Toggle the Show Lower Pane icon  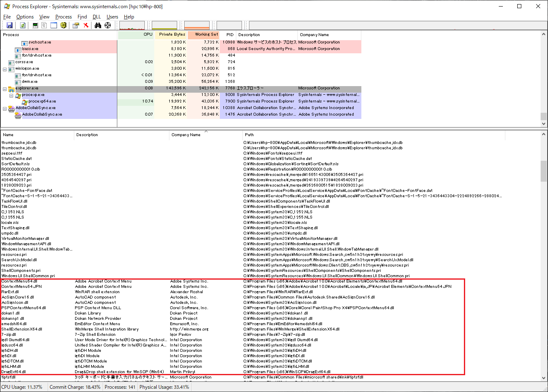point(54,25)
